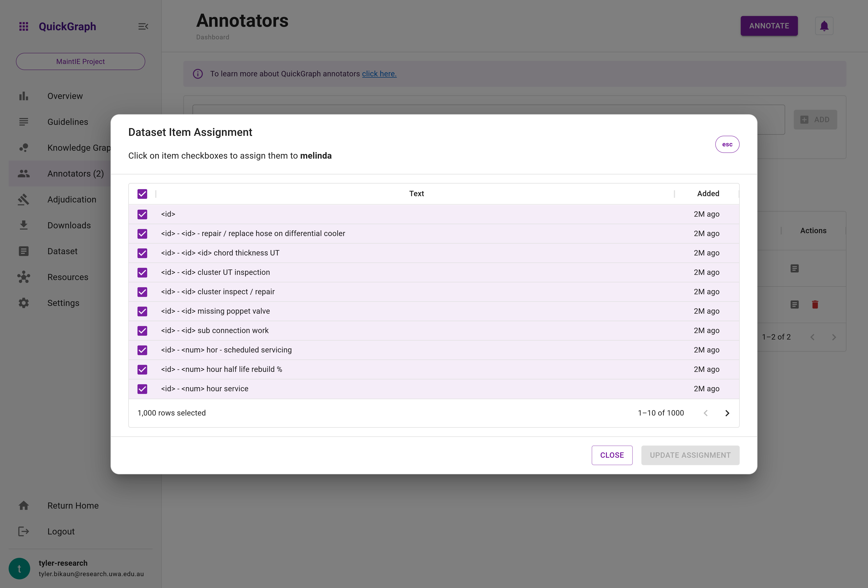Uncheck the row for repair / replace hose
This screenshot has width=868, height=588.
pos(142,234)
